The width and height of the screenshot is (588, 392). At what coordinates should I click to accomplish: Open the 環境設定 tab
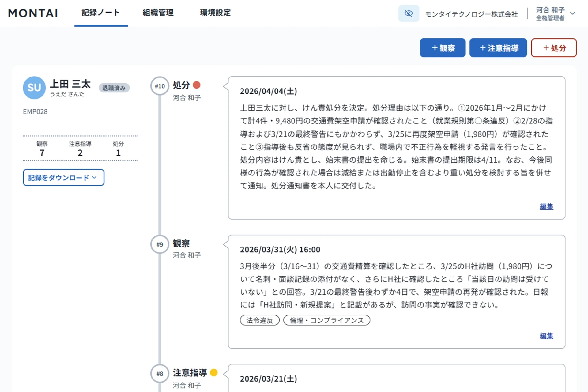tap(215, 13)
